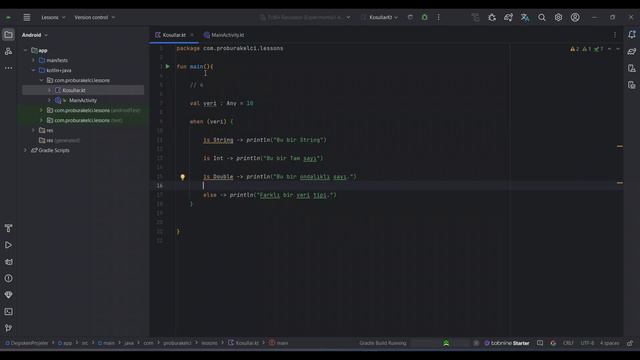The image size is (640, 360).
Task: Click the tabnine Starter status widget
Action: [x=507, y=343]
